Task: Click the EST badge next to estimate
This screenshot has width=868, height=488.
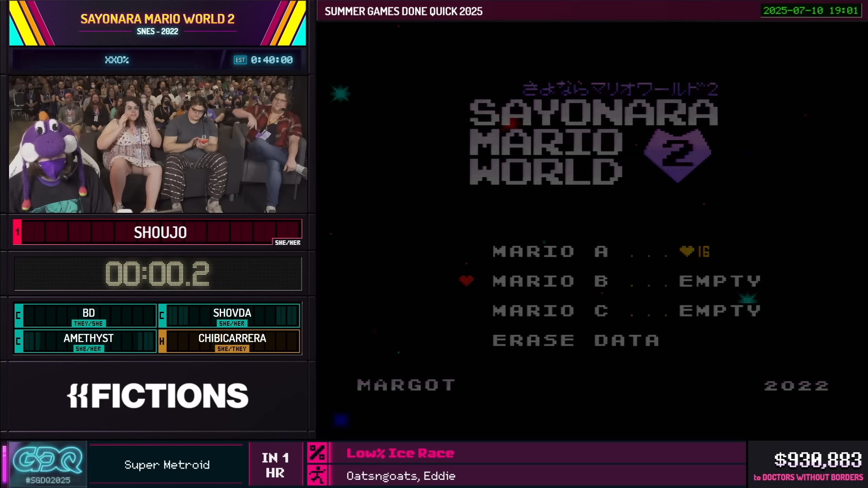Action: [x=240, y=60]
